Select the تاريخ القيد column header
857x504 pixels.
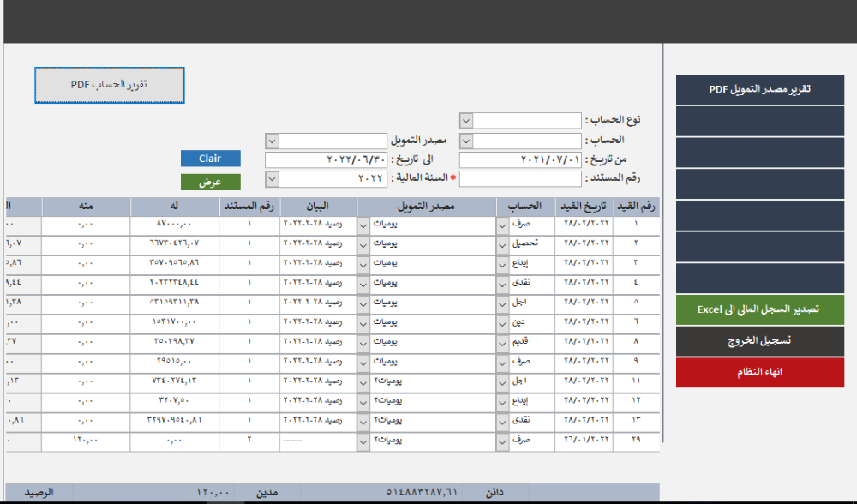point(584,207)
